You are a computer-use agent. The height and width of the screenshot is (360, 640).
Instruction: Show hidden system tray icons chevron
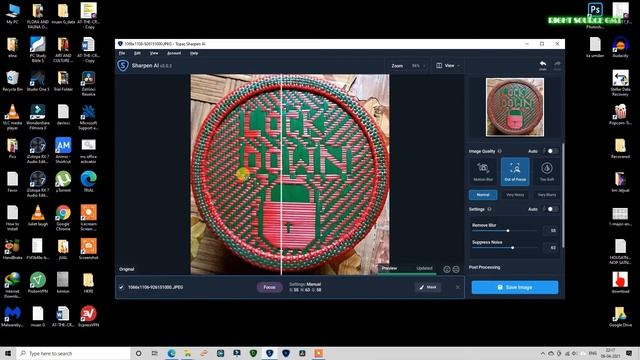click(542, 353)
